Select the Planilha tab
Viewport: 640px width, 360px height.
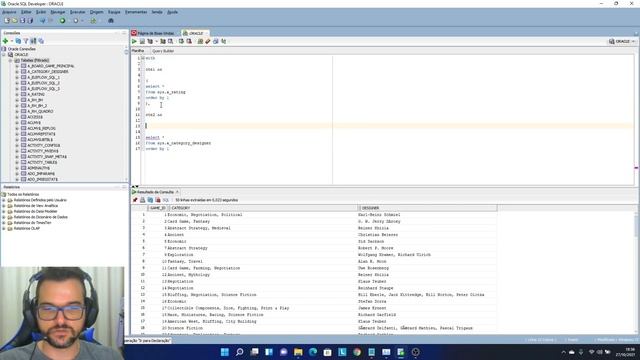(138, 51)
